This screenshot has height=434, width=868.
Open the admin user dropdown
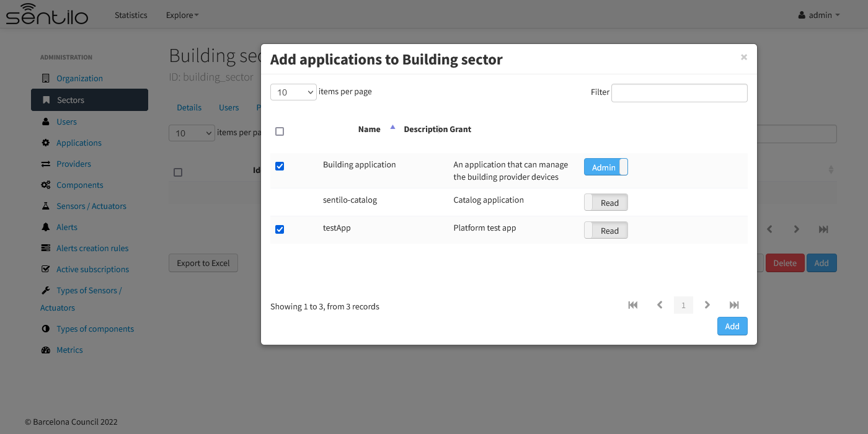point(819,15)
